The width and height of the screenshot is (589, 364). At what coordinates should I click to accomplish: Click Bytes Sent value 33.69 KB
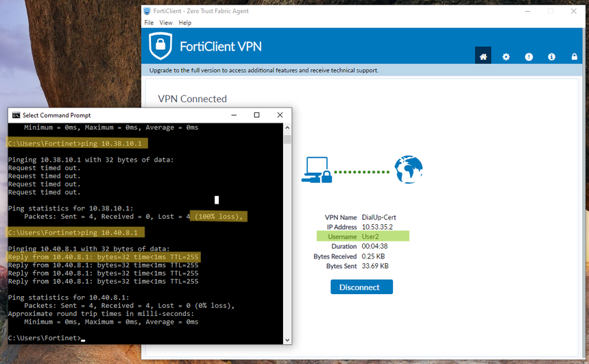[375, 266]
